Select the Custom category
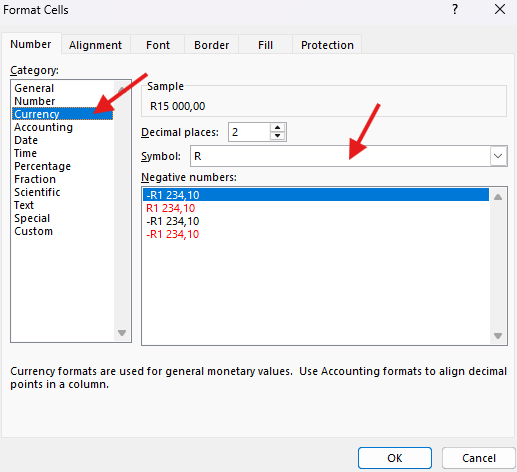The height and width of the screenshot is (472, 517). [x=33, y=231]
